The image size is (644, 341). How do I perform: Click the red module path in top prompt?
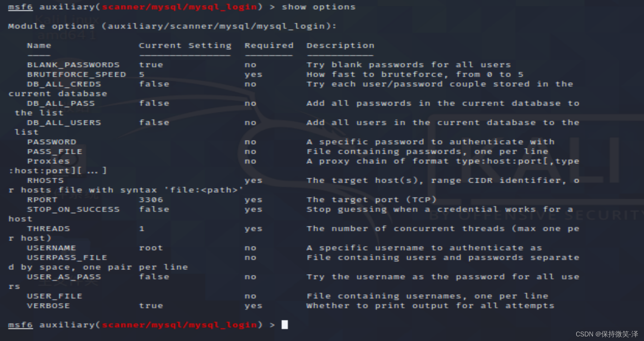[180, 7]
